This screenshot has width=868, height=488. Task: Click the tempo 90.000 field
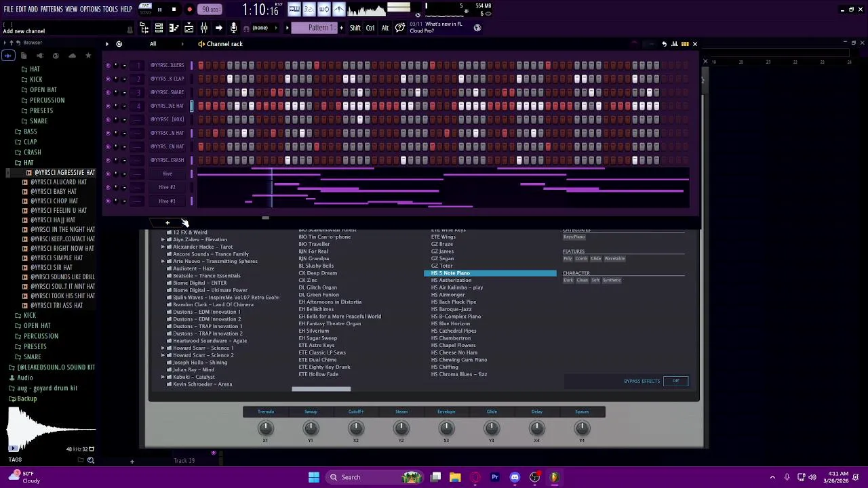[x=210, y=9]
